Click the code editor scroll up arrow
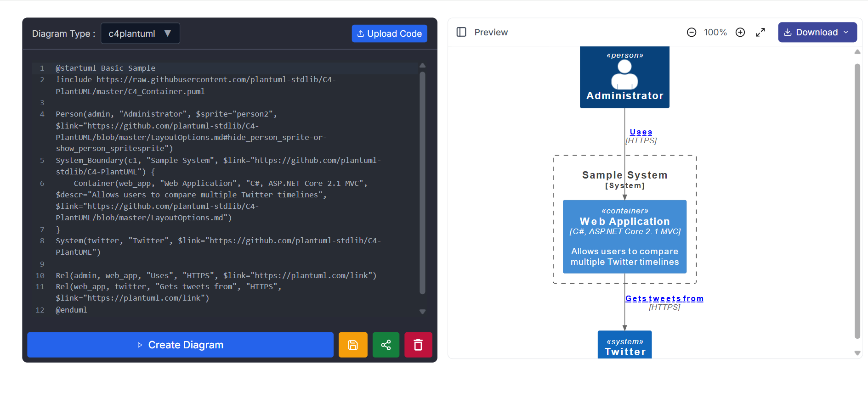Screen dimensions: 868x397 (x=422, y=66)
